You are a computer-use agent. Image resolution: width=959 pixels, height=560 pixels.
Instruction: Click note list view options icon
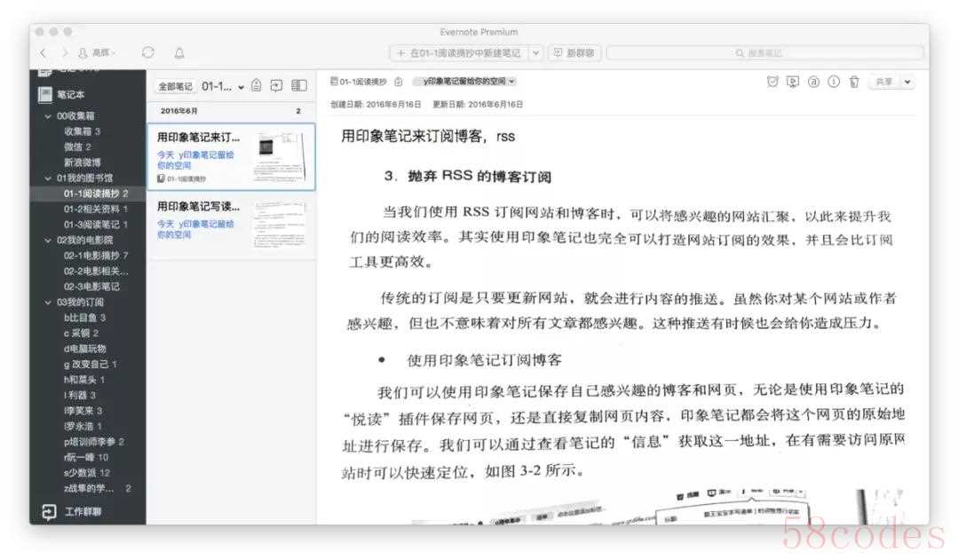tap(299, 85)
